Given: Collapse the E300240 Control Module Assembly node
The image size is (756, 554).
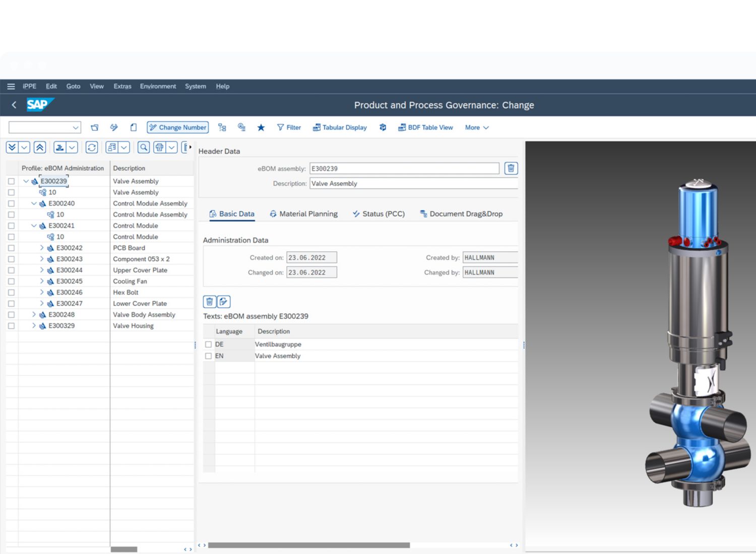Looking at the screenshot, I should 34,203.
